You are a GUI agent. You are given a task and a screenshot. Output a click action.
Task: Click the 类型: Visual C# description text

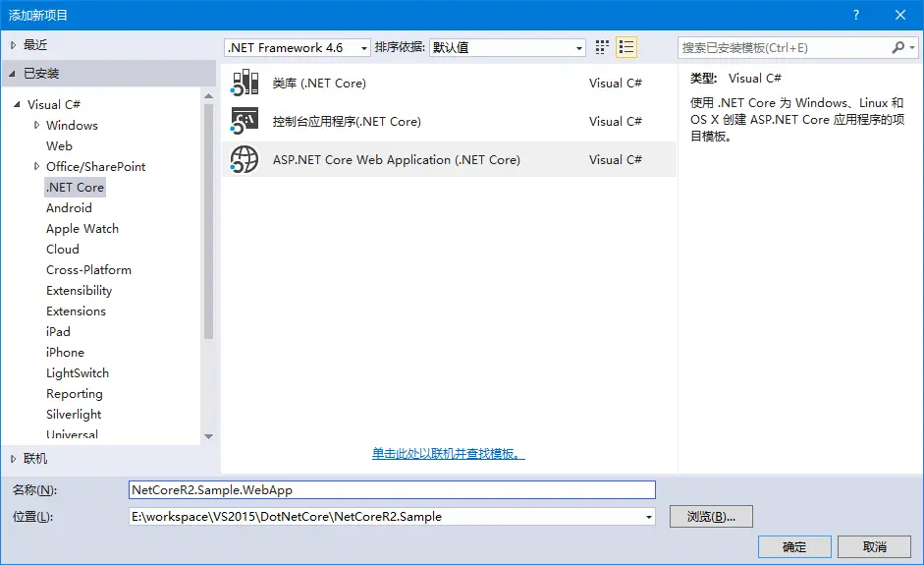735,78
